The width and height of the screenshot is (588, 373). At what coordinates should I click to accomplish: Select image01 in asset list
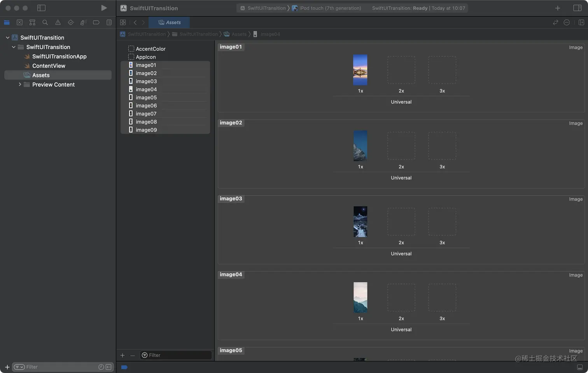point(165,65)
